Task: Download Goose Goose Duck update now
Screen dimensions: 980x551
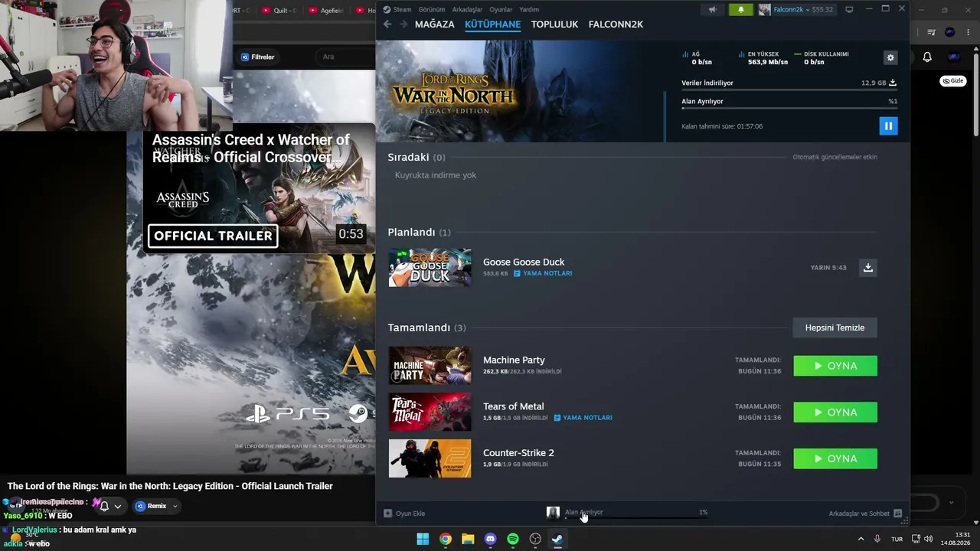Action: click(x=867, y=268)
